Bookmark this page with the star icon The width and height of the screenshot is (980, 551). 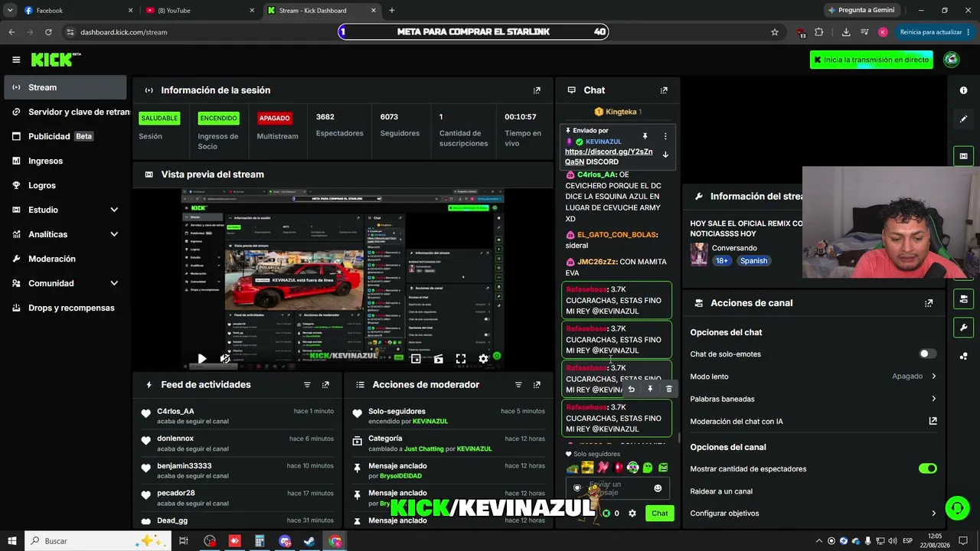[x=775, y=32]
